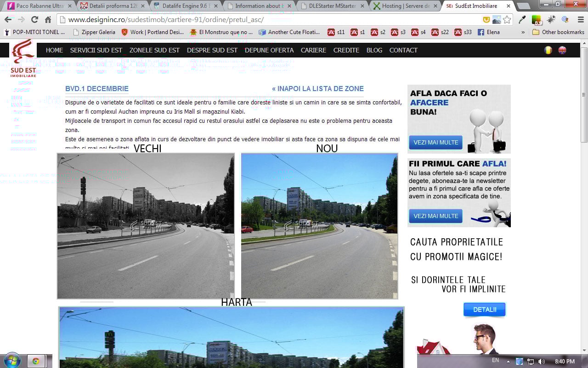The height and width of the screenshot is (368, 588).
Task: Open the s3 bookmark
Action: (398, 32)
